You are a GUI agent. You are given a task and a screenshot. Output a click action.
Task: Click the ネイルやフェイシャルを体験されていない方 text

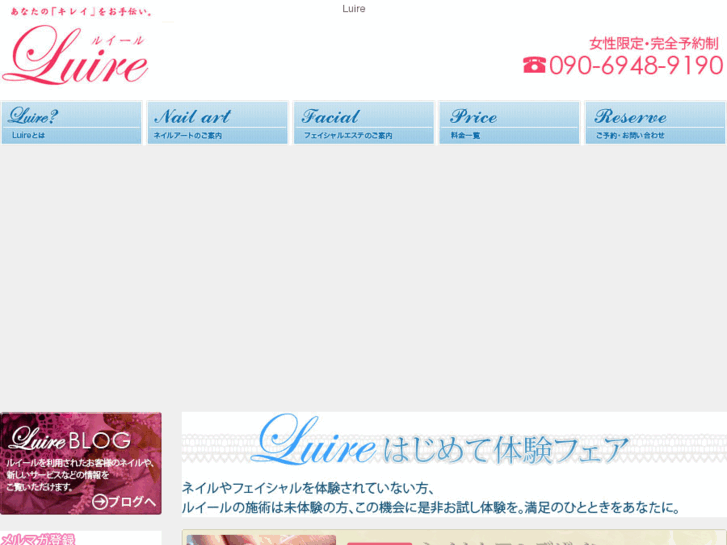[x=308, y=488]
